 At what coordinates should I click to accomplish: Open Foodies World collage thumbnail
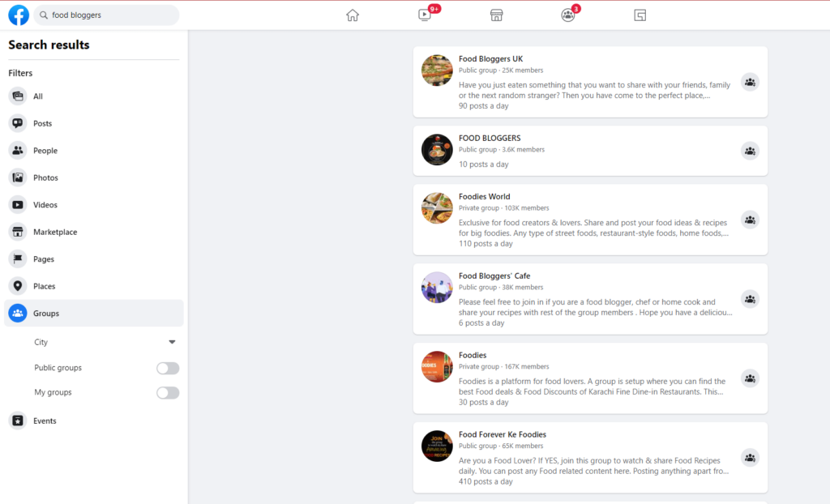click(437, 208)
